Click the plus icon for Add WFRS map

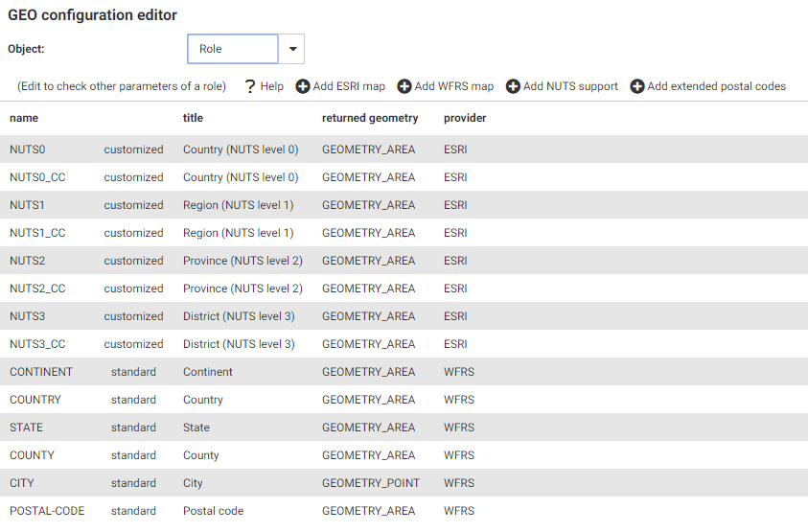point(404,86)
